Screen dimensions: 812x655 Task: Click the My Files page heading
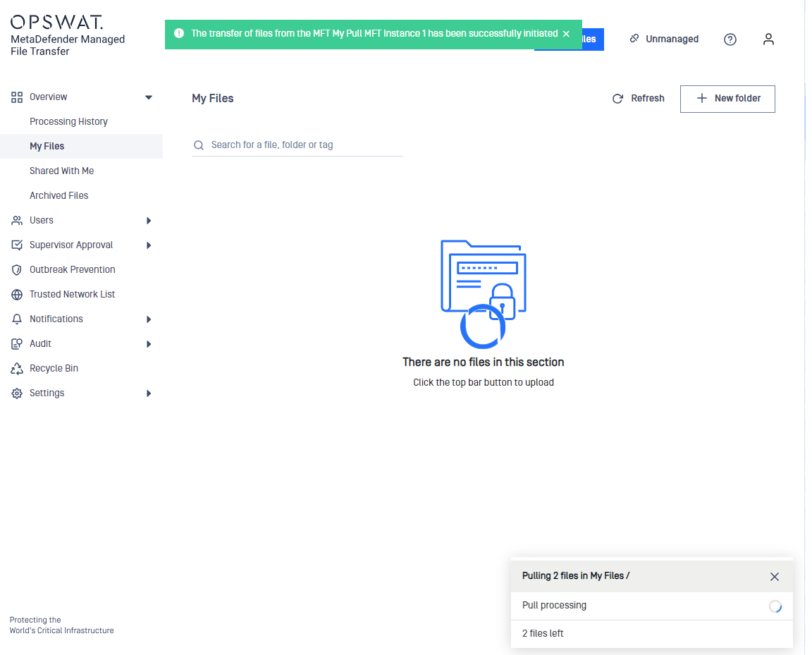(x=212, y=99)
